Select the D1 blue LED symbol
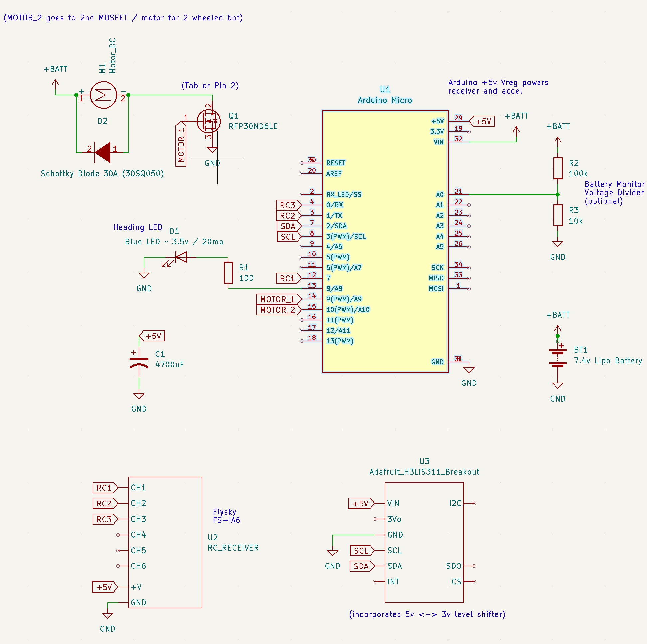647x644 pixels. (x=181, y=257)
